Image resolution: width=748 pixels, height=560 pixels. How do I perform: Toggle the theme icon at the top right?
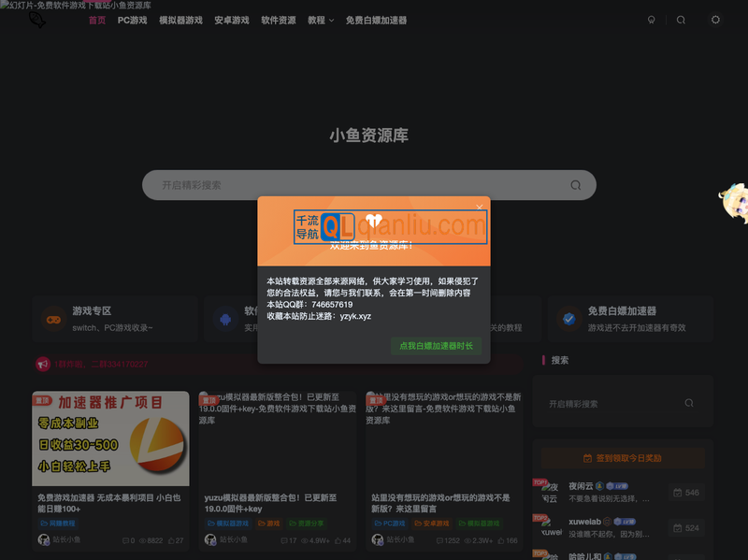coord(715,20)
